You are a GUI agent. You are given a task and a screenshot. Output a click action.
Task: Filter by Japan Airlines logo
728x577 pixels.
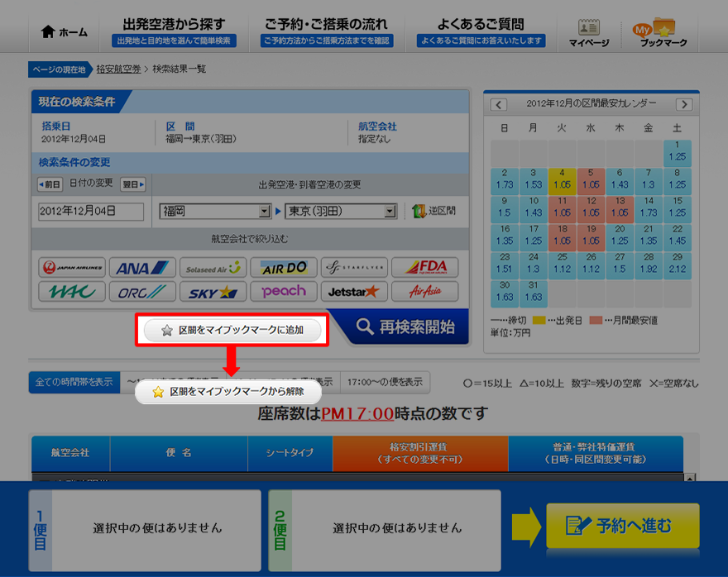pyautogui.click(x=72, y=268)
